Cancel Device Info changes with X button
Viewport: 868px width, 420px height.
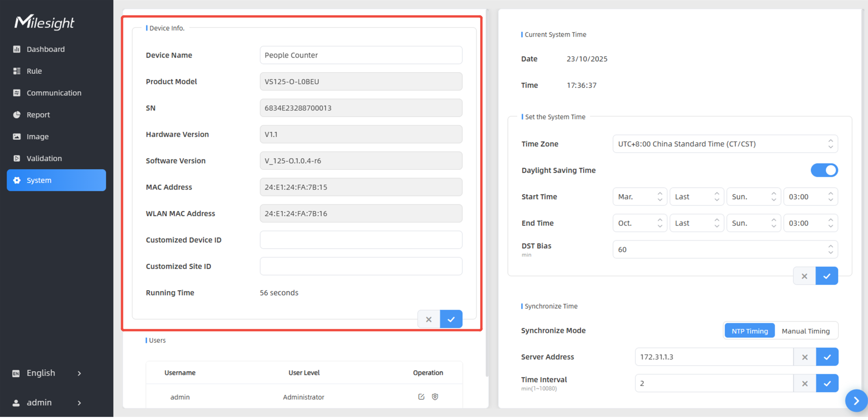pyautogui.click(x=429, y=319)
